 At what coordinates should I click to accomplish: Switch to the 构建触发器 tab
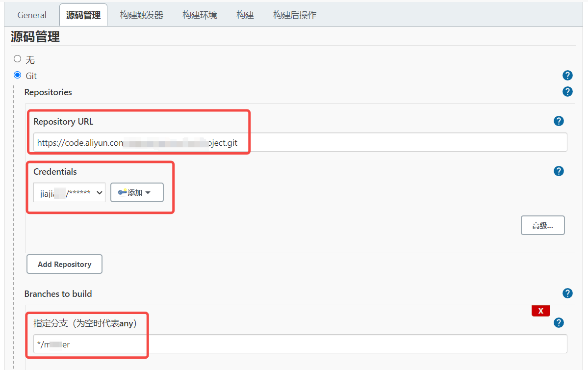point(142,15)
